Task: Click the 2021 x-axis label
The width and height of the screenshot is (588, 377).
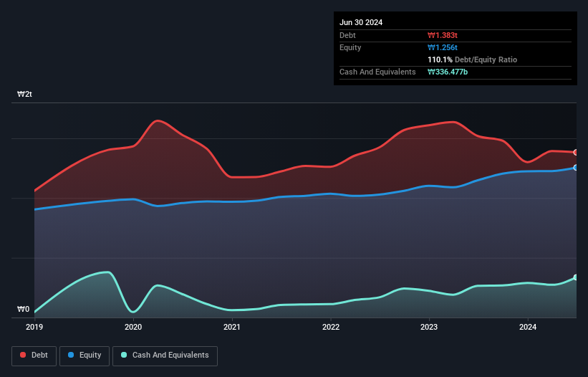Action: [x=232, y=327]
